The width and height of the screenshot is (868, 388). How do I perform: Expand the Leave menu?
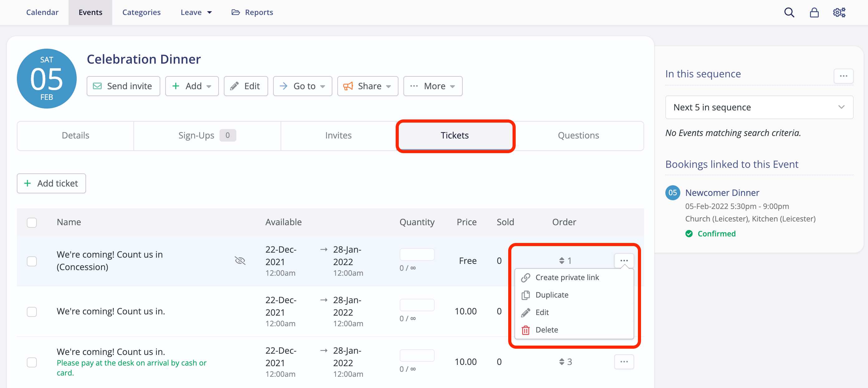(x=196, y=12)
